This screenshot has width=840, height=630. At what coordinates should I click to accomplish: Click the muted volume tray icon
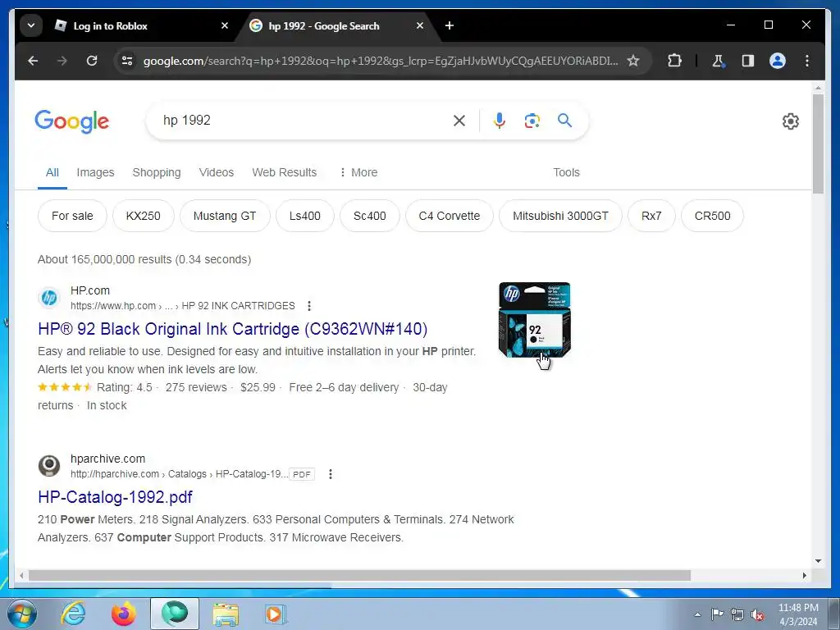[757, 615]
